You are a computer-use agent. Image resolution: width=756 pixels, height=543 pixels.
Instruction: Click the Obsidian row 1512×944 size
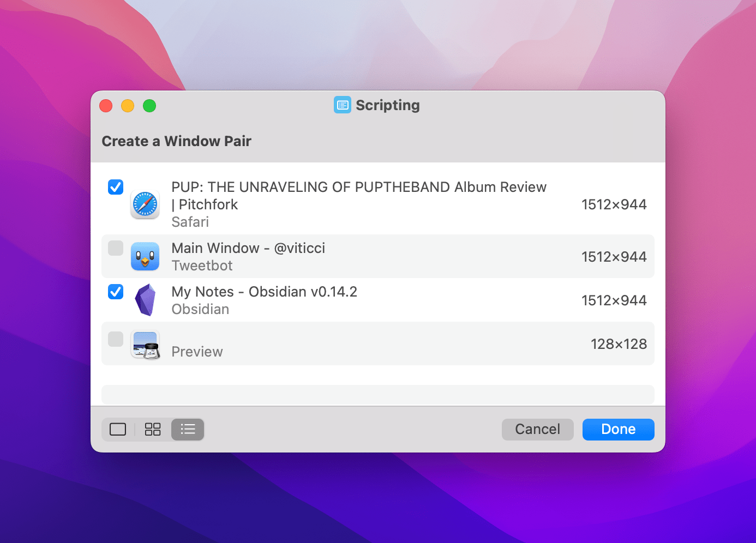[614, 300]
